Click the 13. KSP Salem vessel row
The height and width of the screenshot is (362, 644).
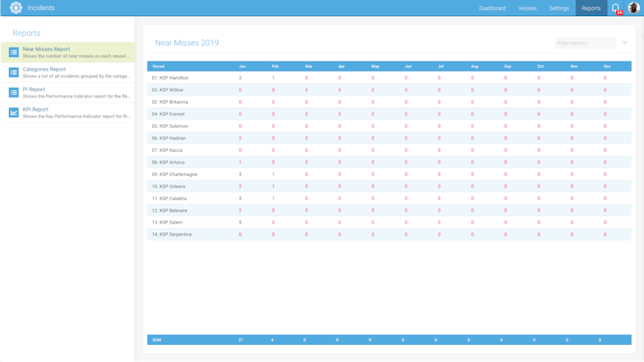click(167, 223)
